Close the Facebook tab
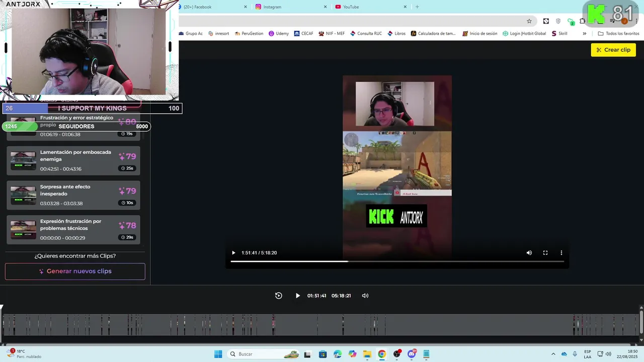 click(246, 7)
